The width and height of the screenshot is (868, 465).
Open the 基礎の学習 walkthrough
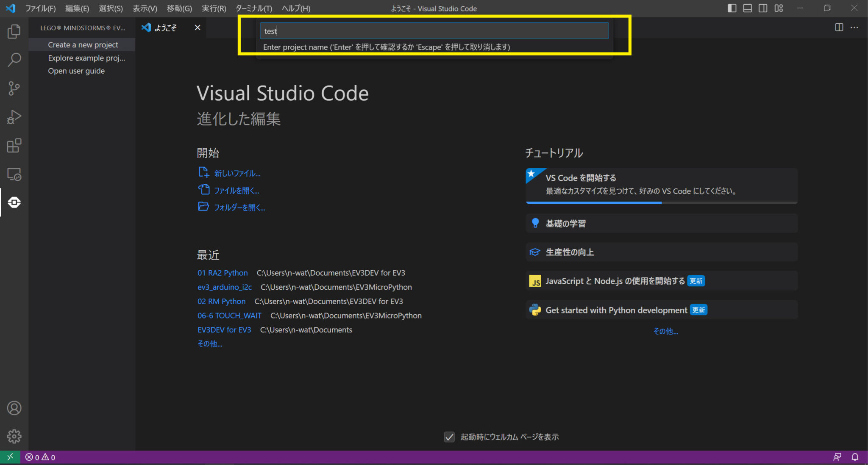(x=662, y=223)
